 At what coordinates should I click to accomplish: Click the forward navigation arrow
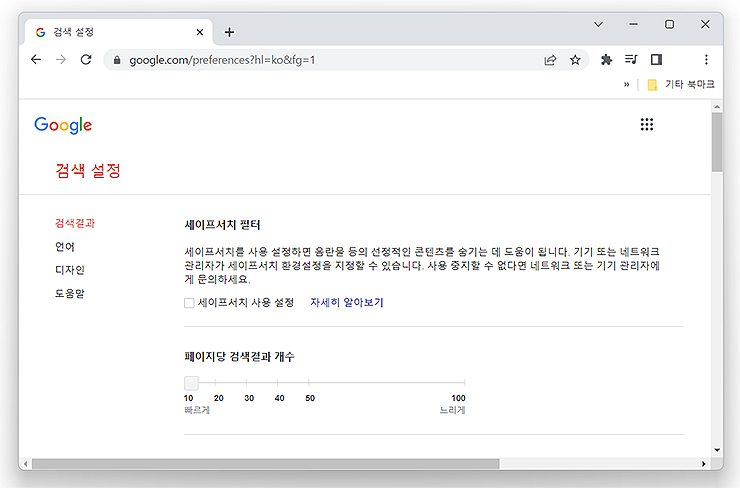(x=61, y=59)
